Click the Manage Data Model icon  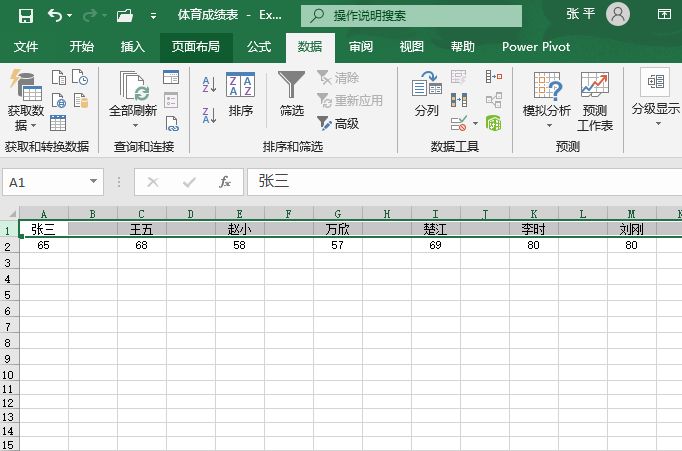click(494, 123)
